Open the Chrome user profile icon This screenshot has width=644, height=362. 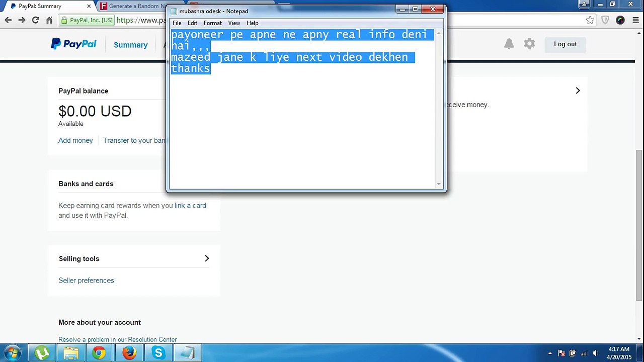point(584,4)
